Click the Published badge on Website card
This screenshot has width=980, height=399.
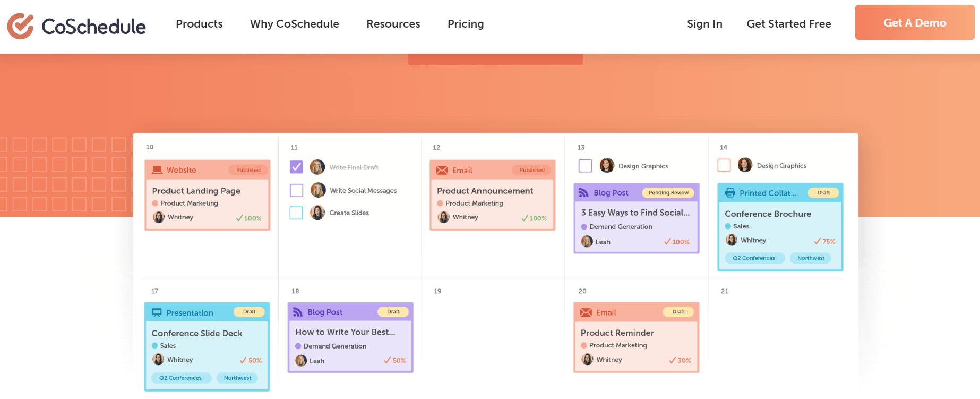[249, 170]
